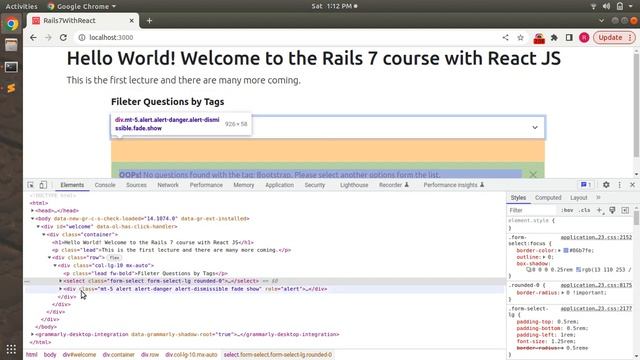Open DevTools settings gear
The image size is (640, 360).
tap(606, 185)
